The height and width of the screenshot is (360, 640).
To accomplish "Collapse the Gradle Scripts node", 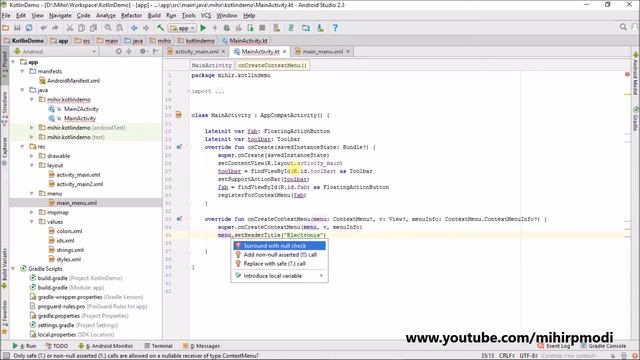I will coord(13,269).
